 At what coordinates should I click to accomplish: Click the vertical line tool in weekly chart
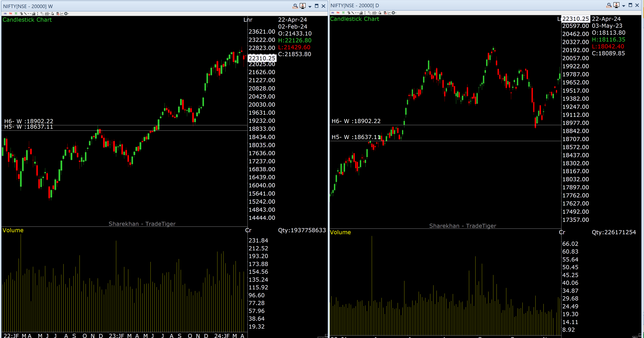click(37, 13)
